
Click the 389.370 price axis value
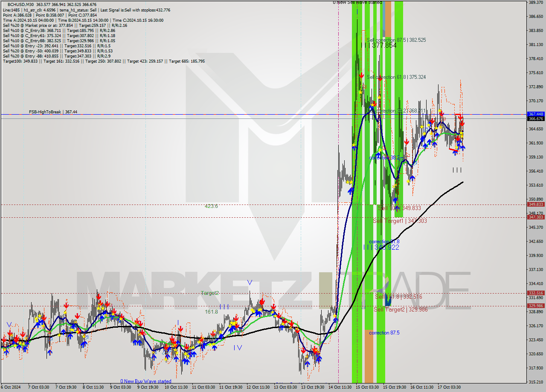tap(536, 3)
